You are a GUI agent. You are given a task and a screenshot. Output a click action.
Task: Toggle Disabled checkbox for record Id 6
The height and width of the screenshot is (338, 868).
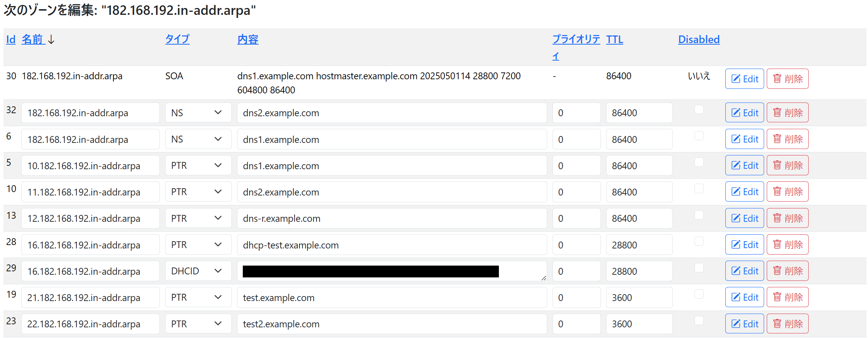699,136
